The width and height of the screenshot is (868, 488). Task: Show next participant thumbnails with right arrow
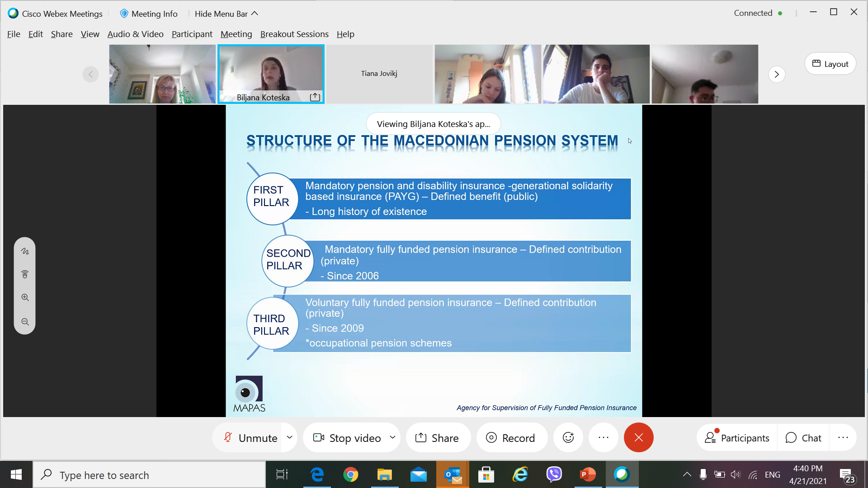point(776,74)
